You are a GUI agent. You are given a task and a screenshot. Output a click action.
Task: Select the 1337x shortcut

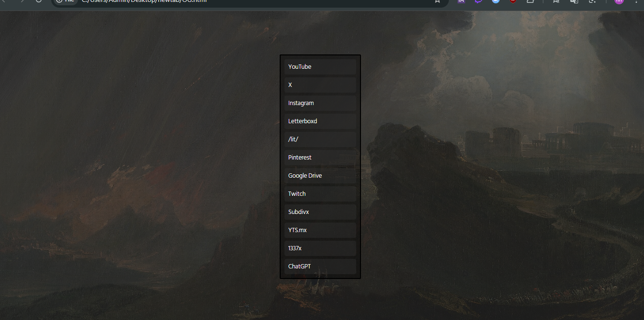click(320, 248)
